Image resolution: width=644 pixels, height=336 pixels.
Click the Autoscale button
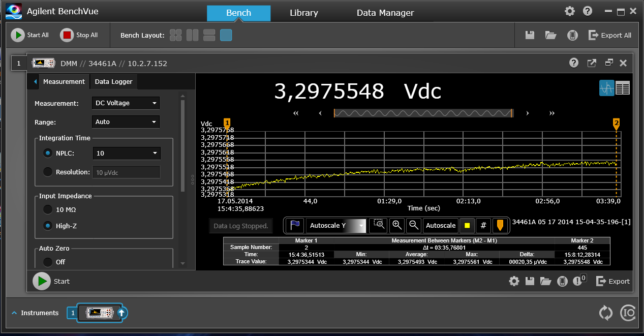coord(441,225)
